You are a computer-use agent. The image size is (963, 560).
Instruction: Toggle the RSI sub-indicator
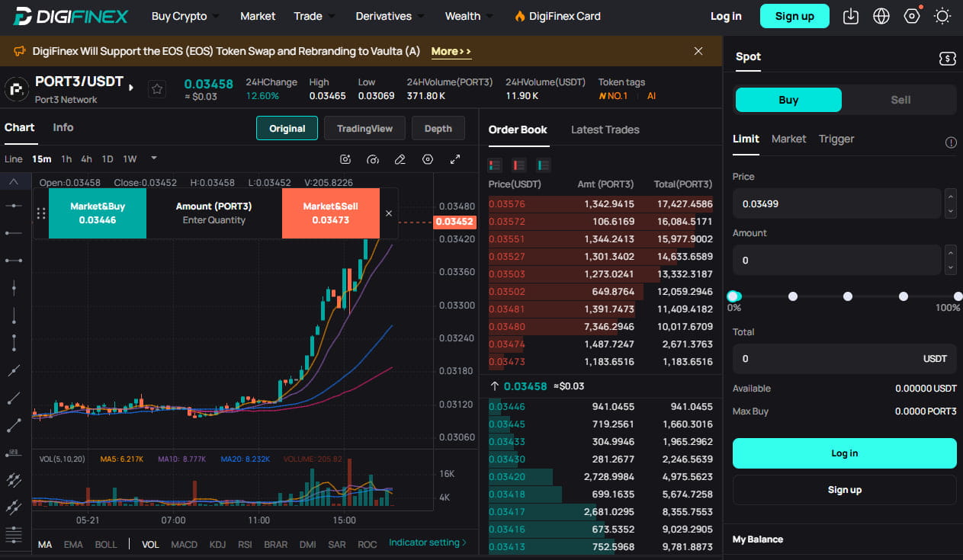pyautogui.click(x=245, y=544)
